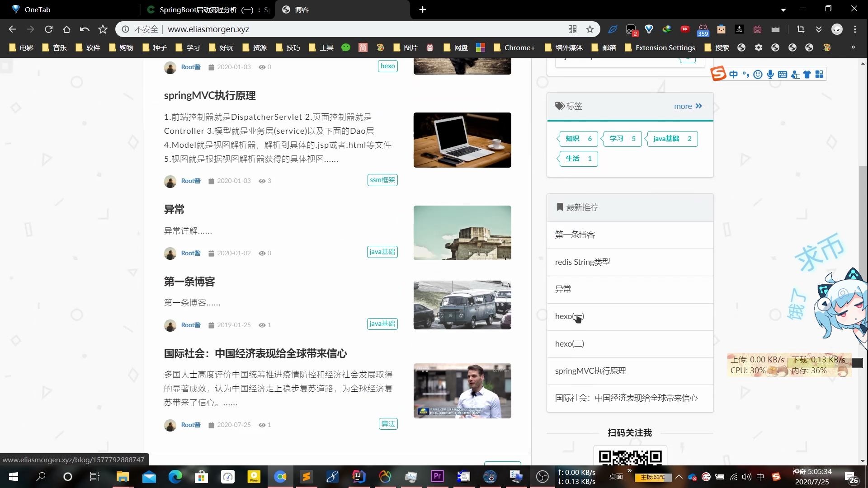Open the extensions double-chevron dropdown
The width and height of the screenshot is (868, 488).
[818, 29]
